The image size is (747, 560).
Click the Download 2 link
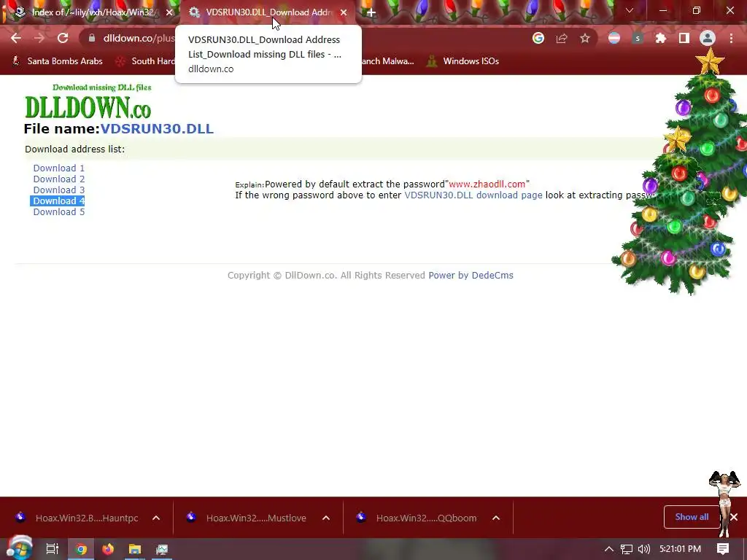point(58,179)
